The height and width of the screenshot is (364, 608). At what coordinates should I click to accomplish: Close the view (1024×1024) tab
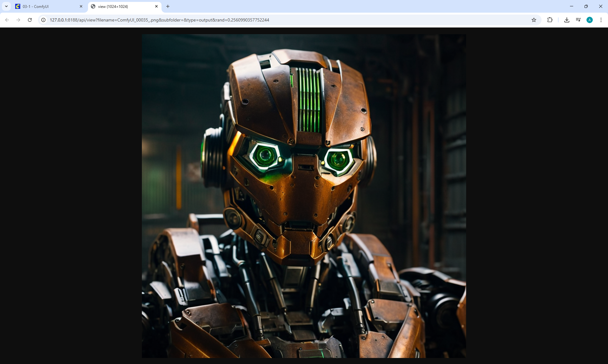coord(156,6)
